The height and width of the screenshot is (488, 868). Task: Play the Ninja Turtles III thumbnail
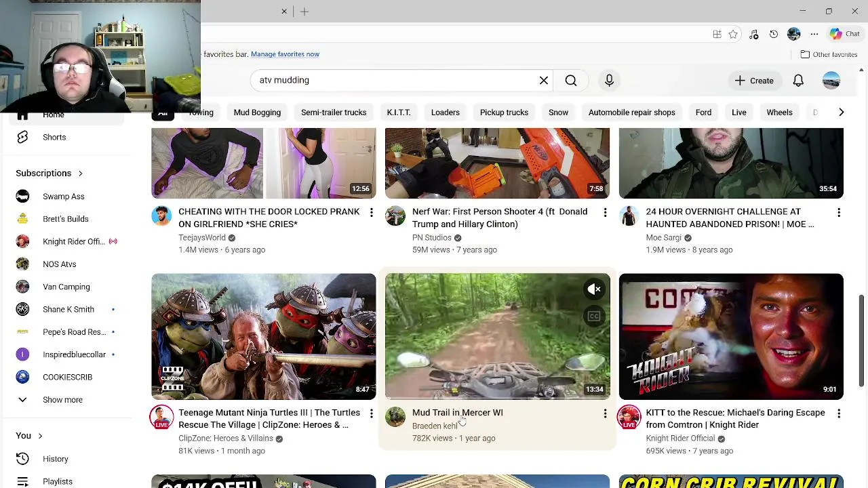pos(264,336)
